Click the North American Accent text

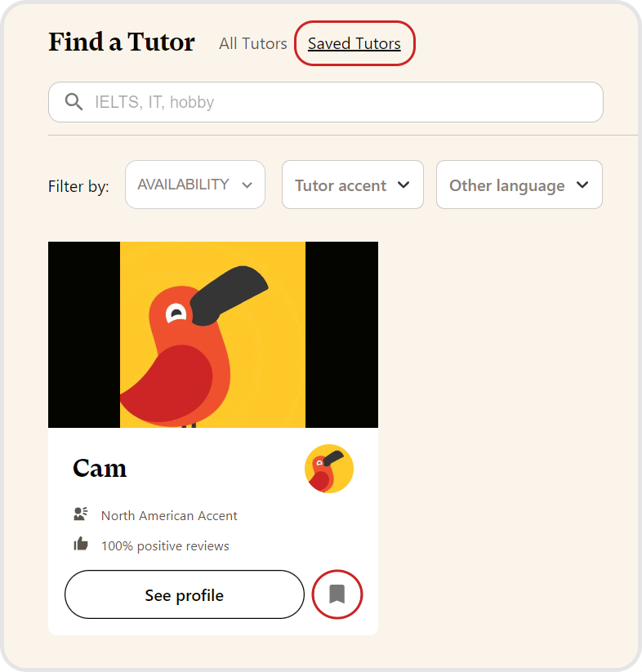click(169, 515)
